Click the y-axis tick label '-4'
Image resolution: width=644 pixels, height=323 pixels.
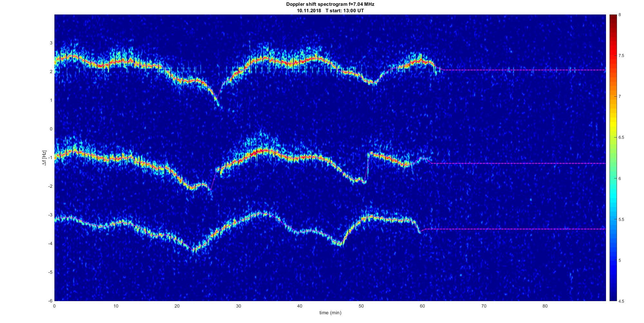pos(50,243)
